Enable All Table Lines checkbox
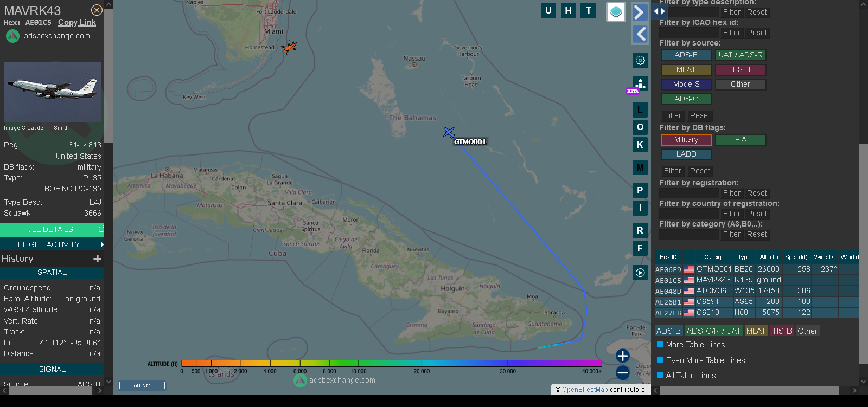The image size is (868, 407). (660, 375)
